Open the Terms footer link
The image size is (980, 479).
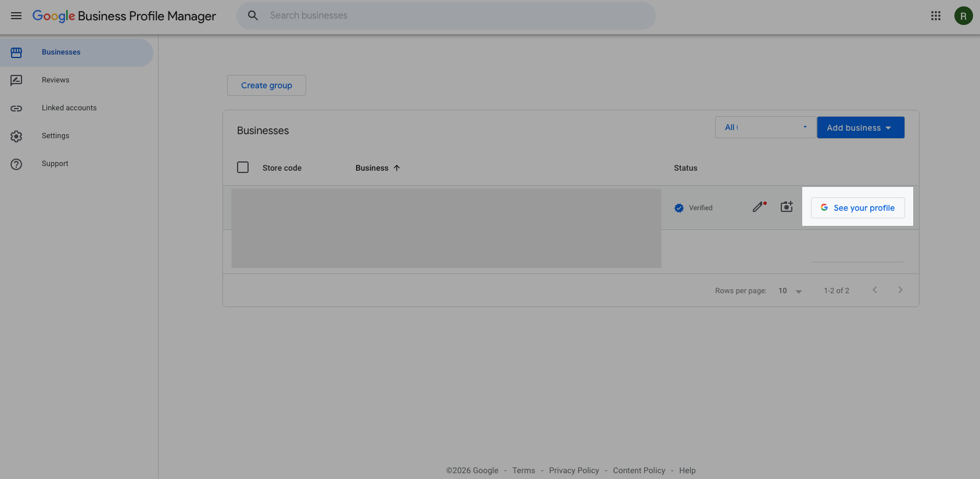(x=523, y=470)
